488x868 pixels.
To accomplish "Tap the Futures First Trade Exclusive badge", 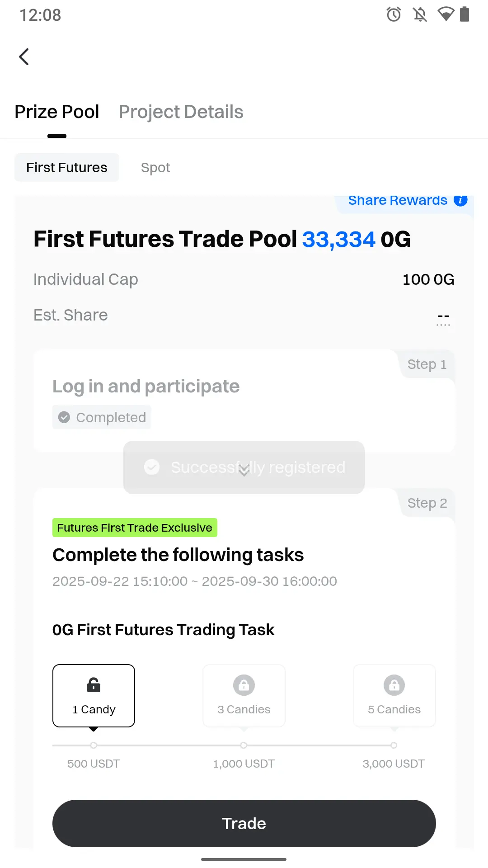I will coord(135,528).
